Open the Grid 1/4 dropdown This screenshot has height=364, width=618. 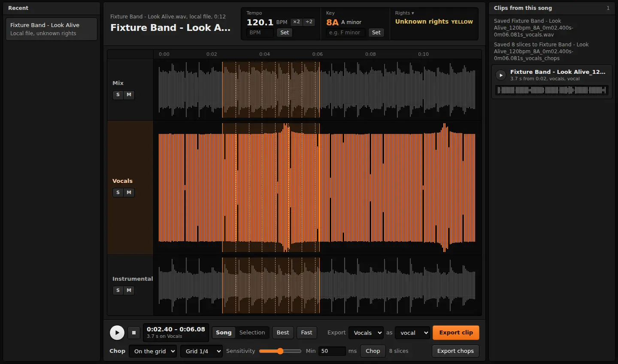click(x=202, y=351)
